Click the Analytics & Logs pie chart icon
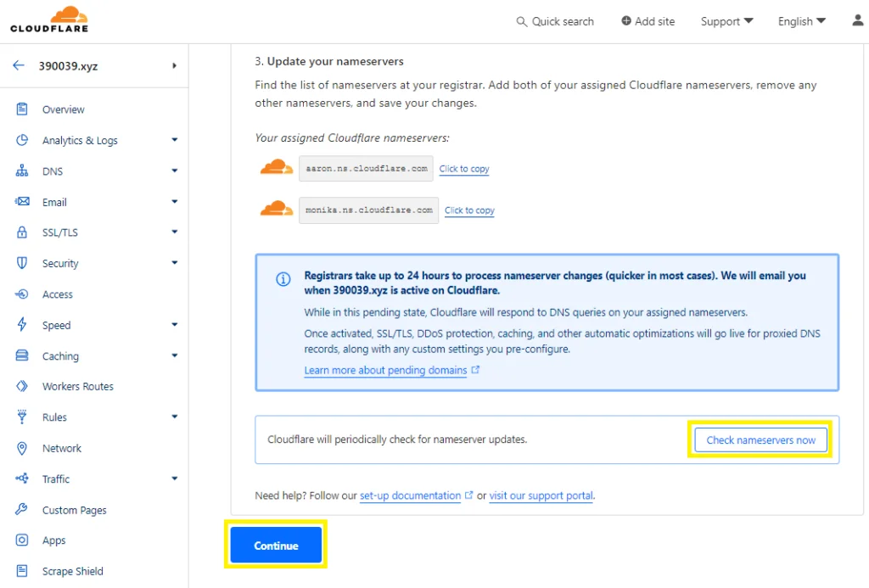The height and width of the screenshot is (588, 869). point(21,140)
